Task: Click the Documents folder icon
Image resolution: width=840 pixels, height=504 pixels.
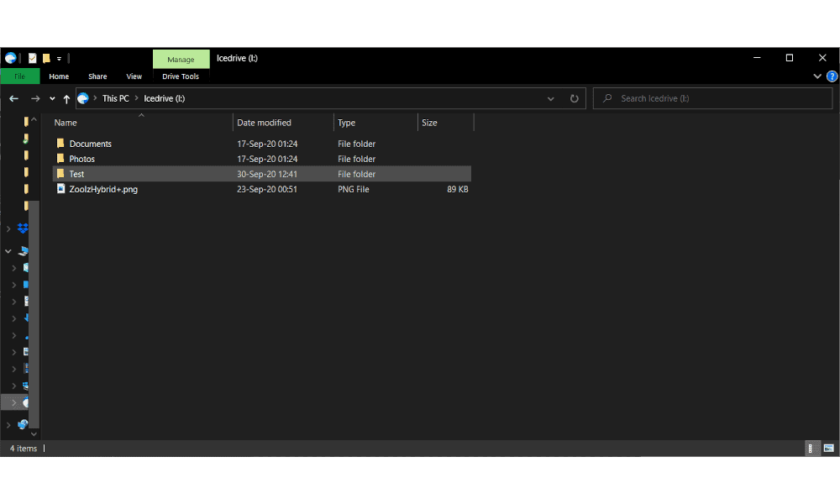Action: [60, 143]
